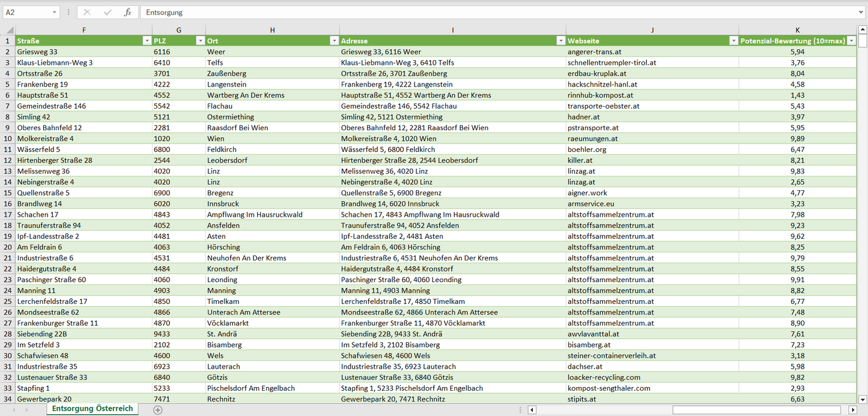This screenshot has height=416, width=868.
Task: Open the PLZ column filter dropdown
Action: (200, 41)
